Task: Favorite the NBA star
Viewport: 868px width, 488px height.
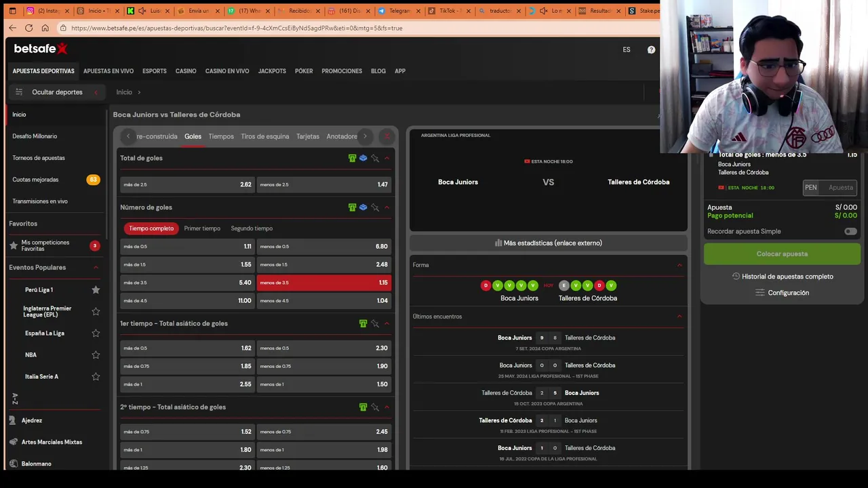Action: tap(96, 355)
